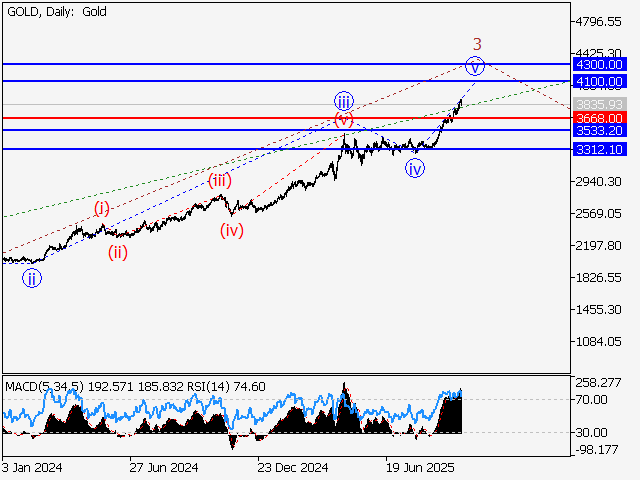Click the red wave (iii) label
640x480 pixels.
220,180
